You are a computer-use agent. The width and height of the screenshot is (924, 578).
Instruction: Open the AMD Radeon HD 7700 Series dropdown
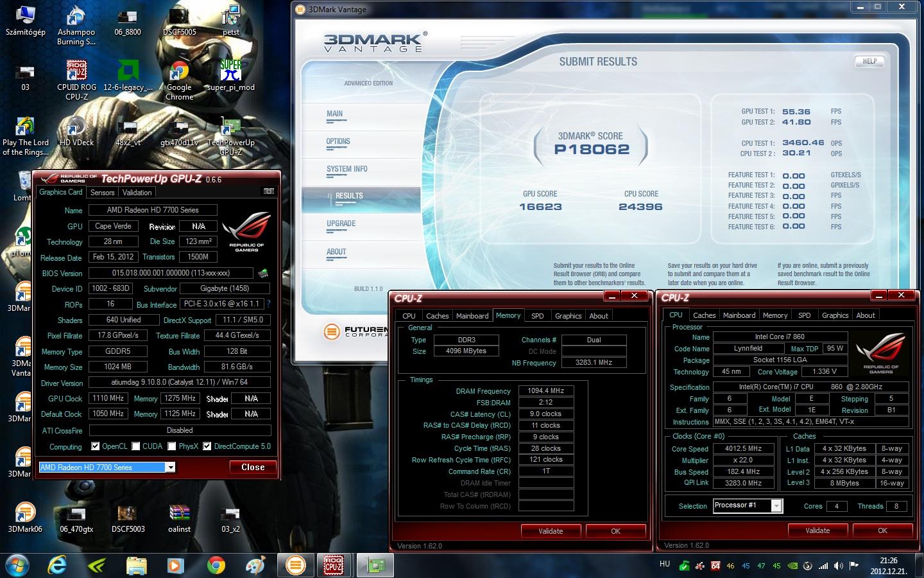171,468
